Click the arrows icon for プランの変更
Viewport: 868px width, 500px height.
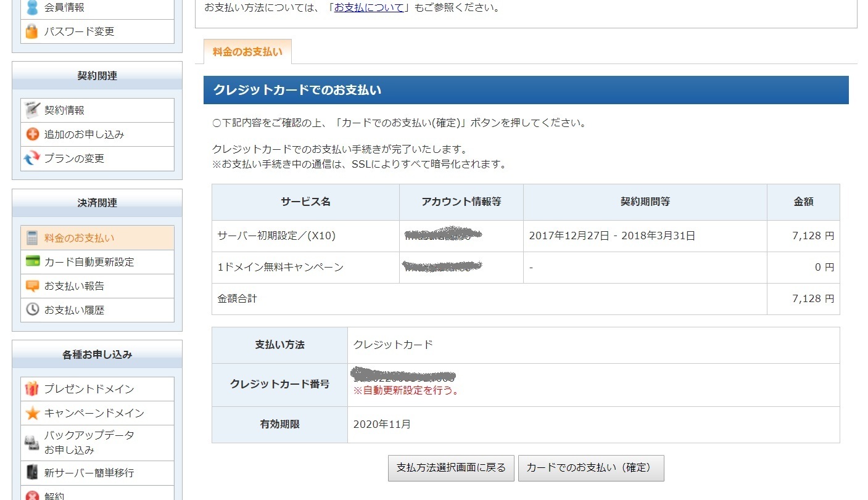pos(32,158)
